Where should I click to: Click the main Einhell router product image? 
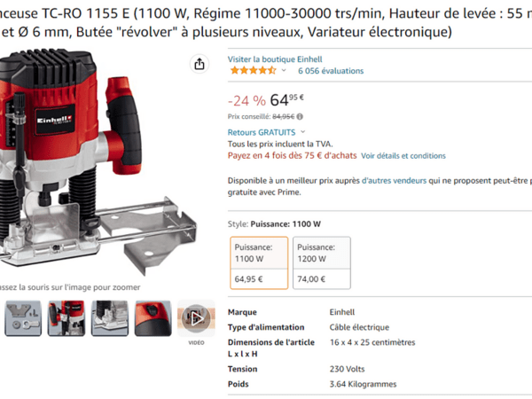click(97, 163)
